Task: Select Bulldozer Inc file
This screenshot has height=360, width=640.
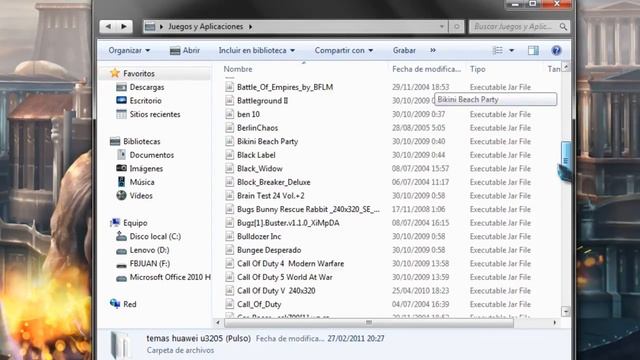Action: [x=259, y=236]
